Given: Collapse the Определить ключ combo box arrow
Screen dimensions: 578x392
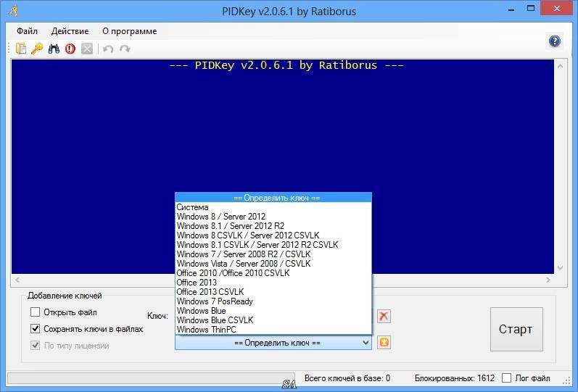Looking at the screenshot, I should (x=366, y=343).
